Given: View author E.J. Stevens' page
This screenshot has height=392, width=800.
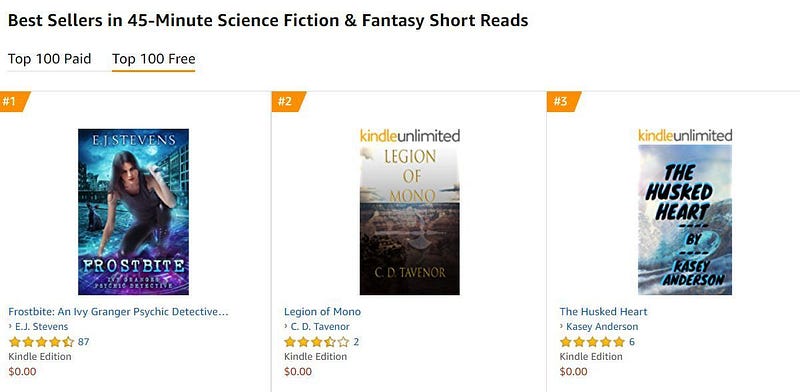Looking at the screenshot, I should (41, 327).
